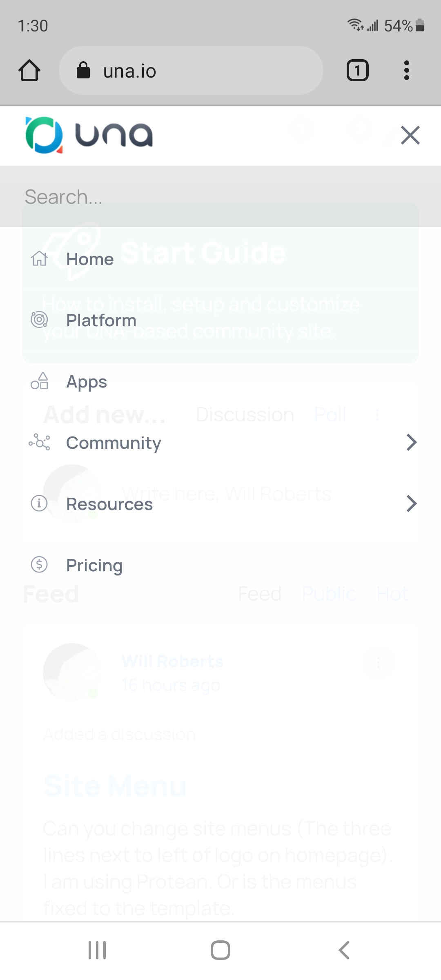Tap the una.io address bar

[191, 71]
